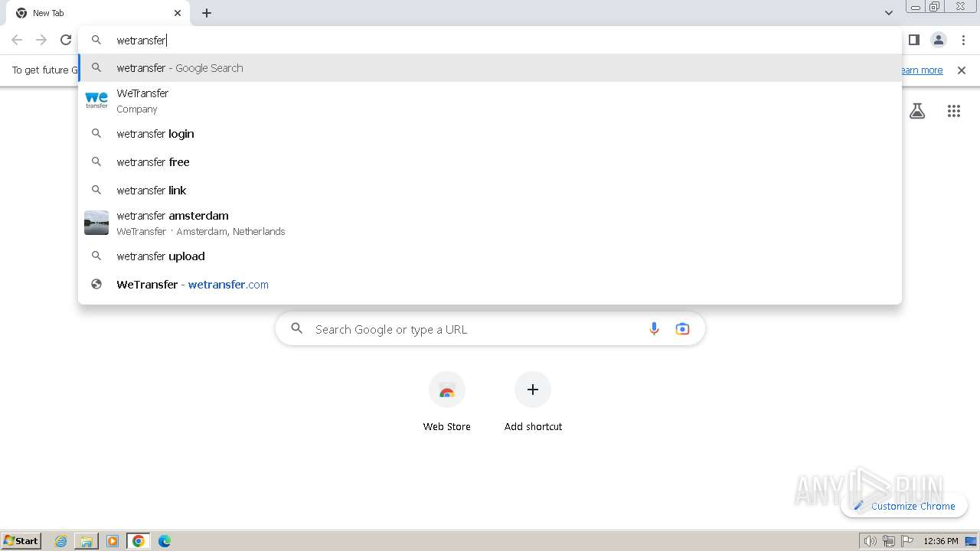Click the address bar containing wetransfer
The width and height of the screenshot is (980, 551).
click(490, 40)
